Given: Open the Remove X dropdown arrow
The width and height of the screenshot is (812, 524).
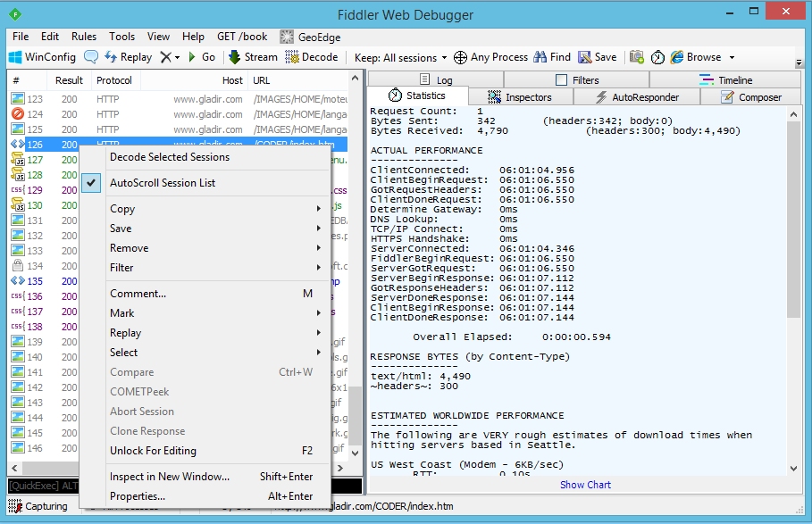Looking at the screenshot, I should (177, 57).
